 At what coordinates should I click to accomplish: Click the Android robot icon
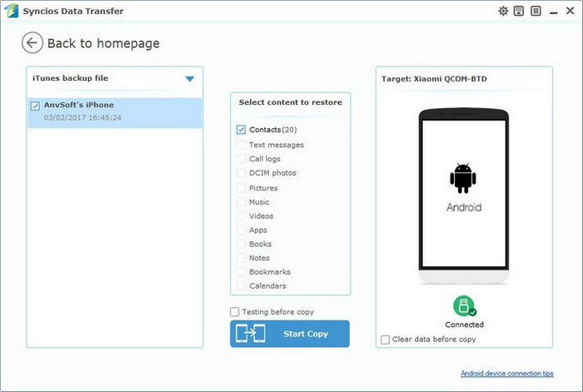coord(463,178)
